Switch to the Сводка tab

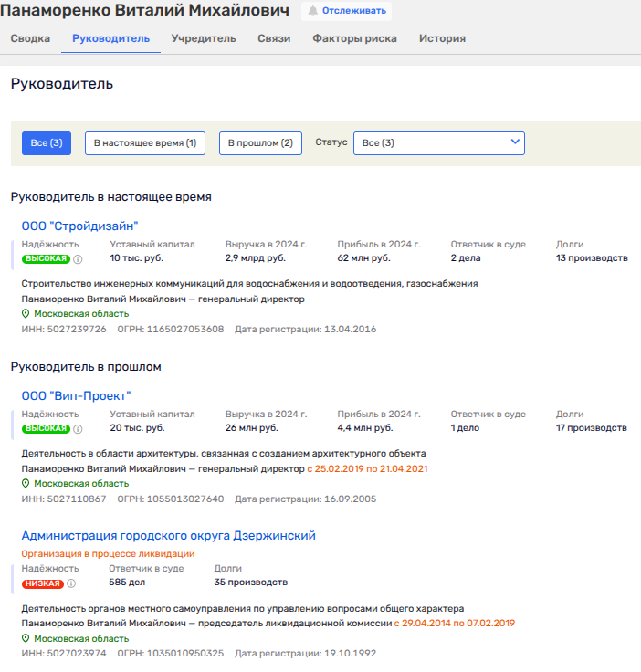pos(30,39)
